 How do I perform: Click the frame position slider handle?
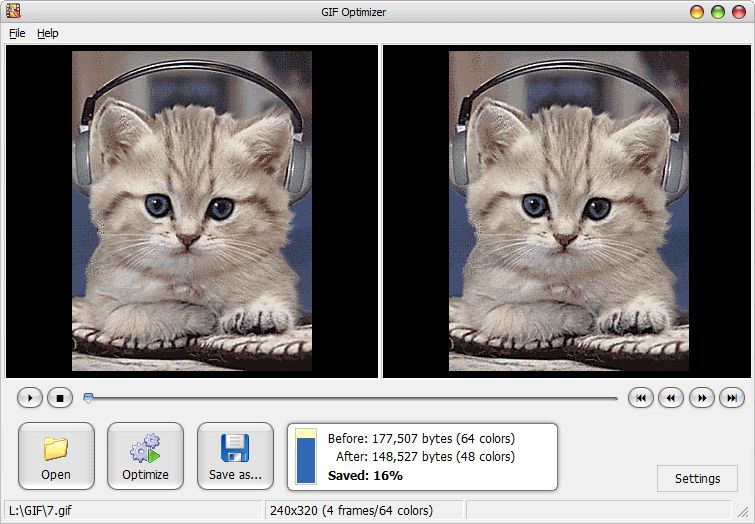click(89, 398)
